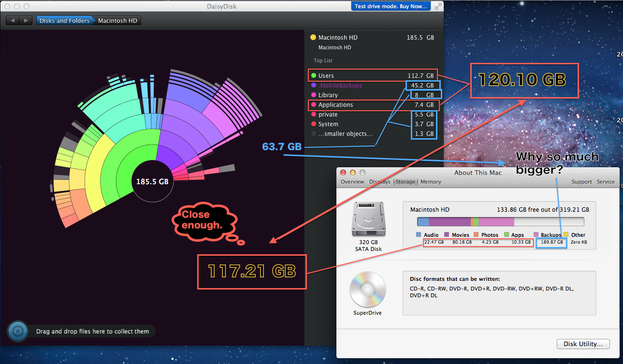Click the blue Audio legend swatch
Viewport: 623px width, 364px height.
[x=419, y=235]
